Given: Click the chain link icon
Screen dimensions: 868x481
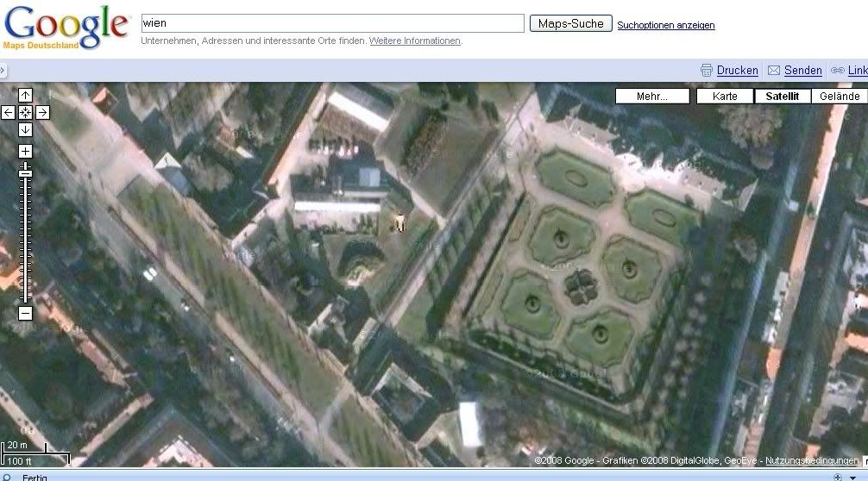Looking at the screenshot, I should point(838,70).
